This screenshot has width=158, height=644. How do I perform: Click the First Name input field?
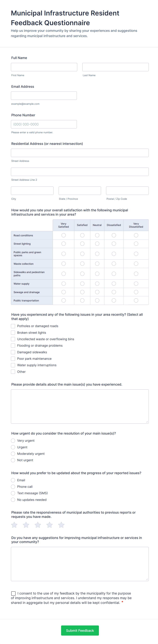tap(44, 67)
